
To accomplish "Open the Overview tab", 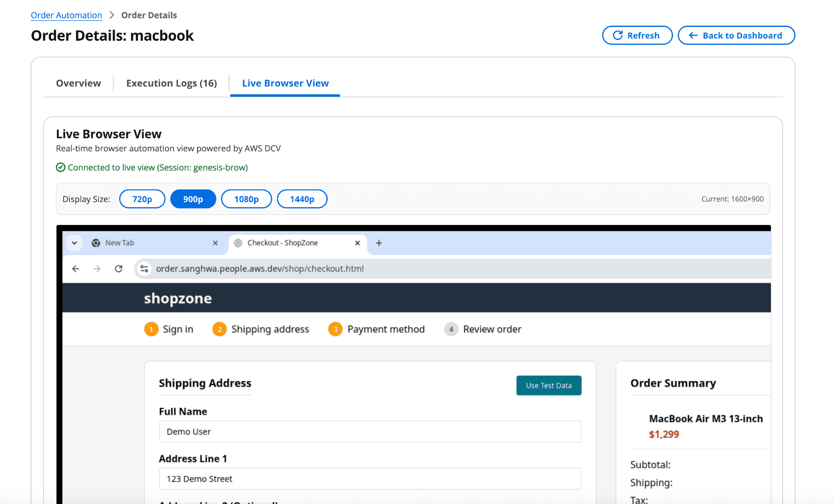I will 78,83.
